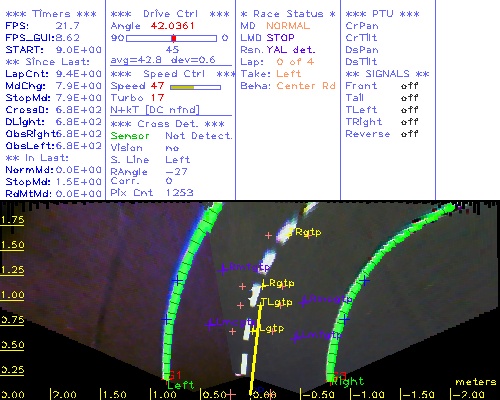This screenshot has width=500, height=400.
Task: Click the Sensor Not Detect. status
Action: coord(171,136)
